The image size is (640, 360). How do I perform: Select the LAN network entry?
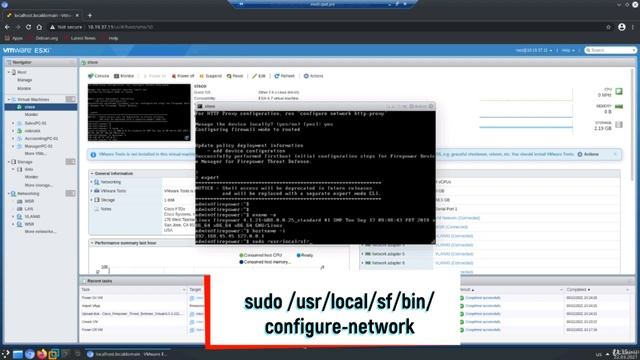(x=29, y=209)
